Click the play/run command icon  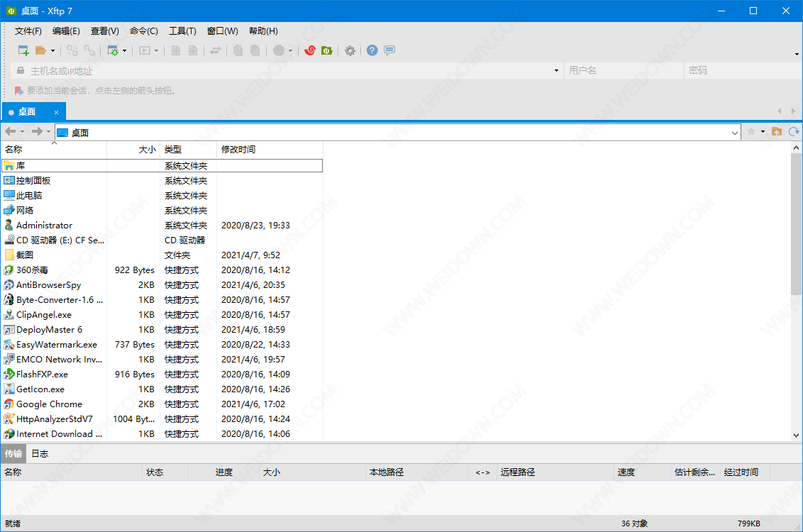pos(145,50)
